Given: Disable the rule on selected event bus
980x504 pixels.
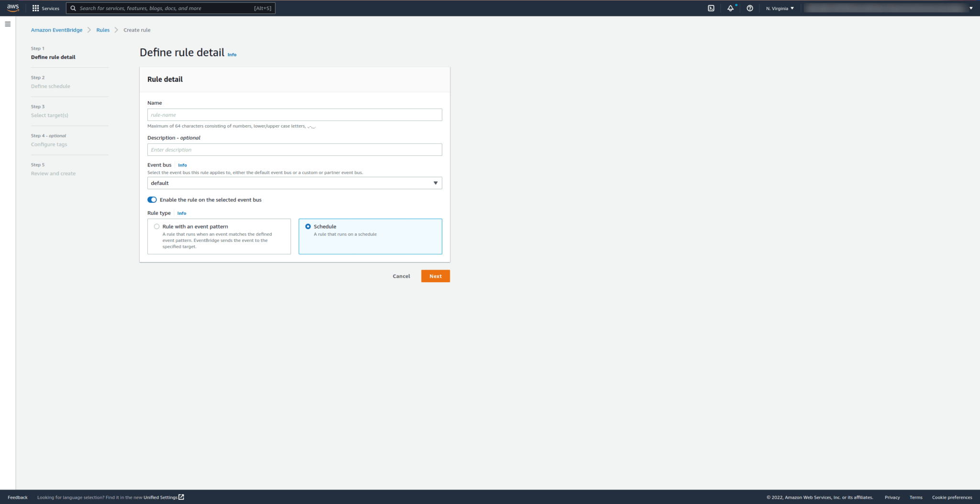Looking at the screenshot, I should [152, 199].
